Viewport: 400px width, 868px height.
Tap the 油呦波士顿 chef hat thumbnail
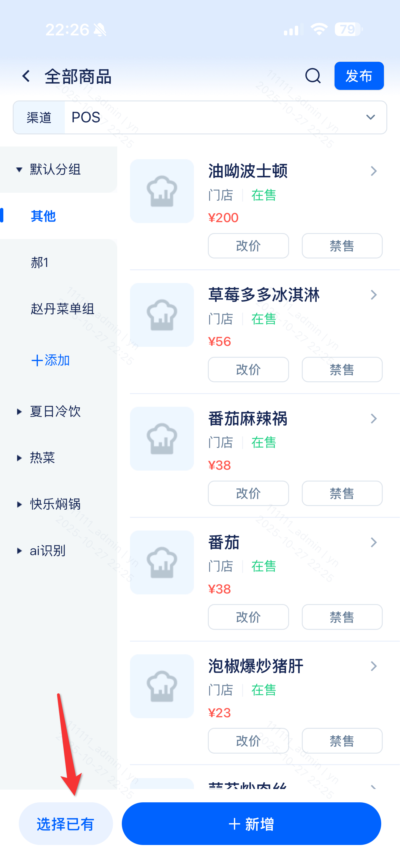pyautogui.click(x=162, y=191)
